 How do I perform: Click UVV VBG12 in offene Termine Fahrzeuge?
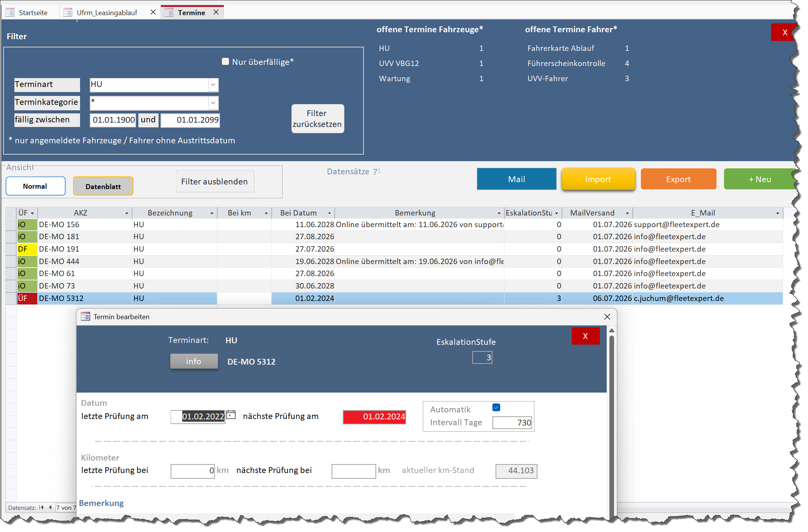coord(399,63)
